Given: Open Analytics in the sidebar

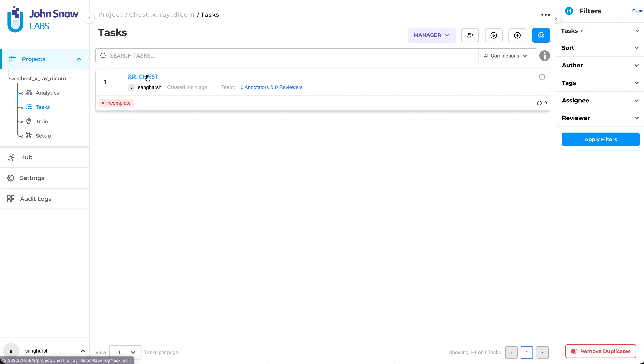Looking at the screenshot, I should tap(47, 93).
